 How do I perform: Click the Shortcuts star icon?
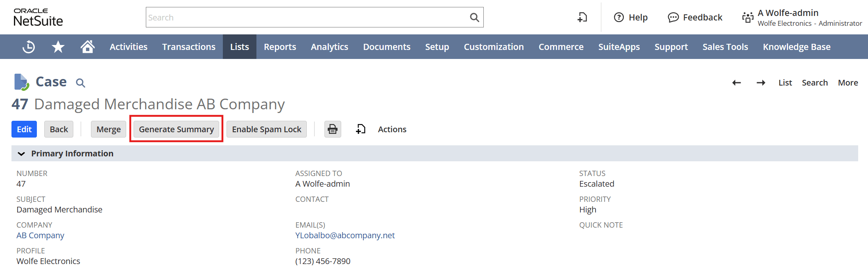pyautogui.click(x=58, y=47)
